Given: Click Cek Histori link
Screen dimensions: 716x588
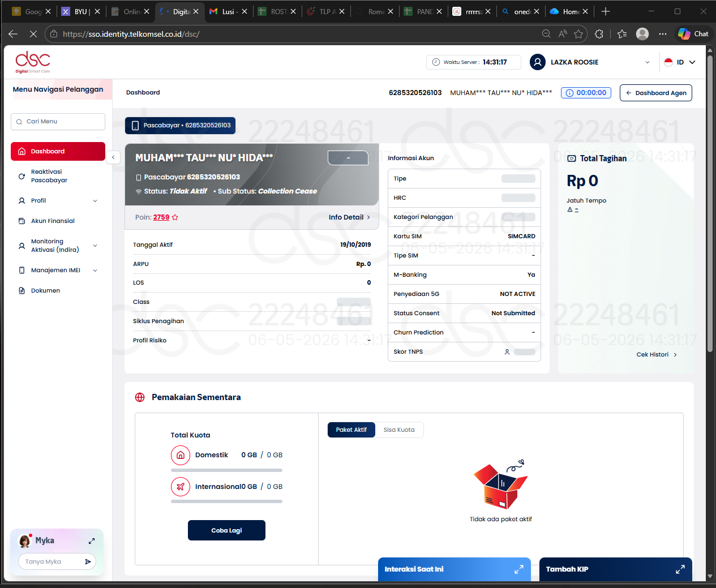Looking at the screenshot, I should coord(657,355).
